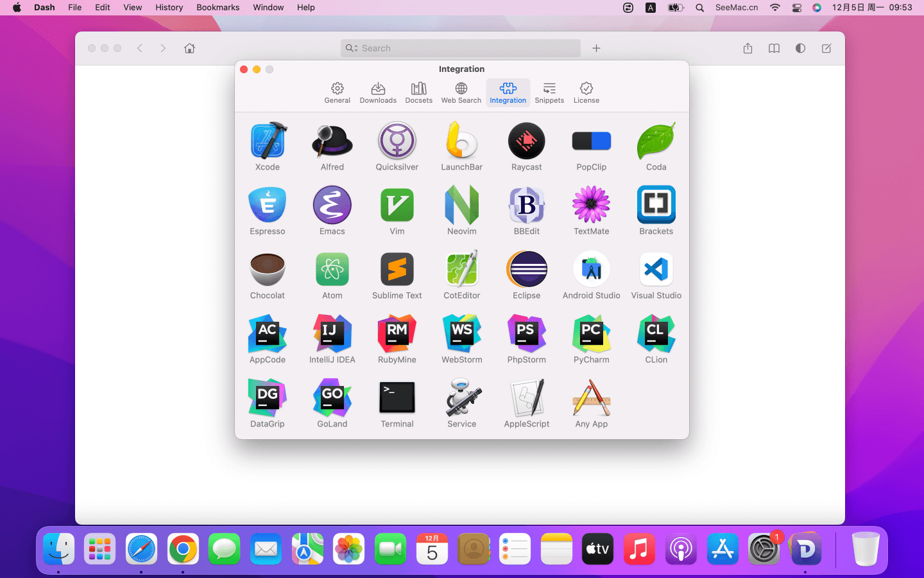The width and height of the screenshot is (924, 578).
Task: Choose the Quicksilver integration
Action: coord(397,141)
